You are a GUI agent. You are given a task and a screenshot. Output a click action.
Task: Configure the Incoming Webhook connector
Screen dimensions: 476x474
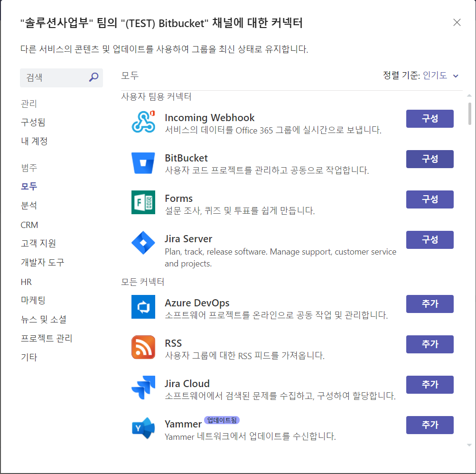point(429,119)
